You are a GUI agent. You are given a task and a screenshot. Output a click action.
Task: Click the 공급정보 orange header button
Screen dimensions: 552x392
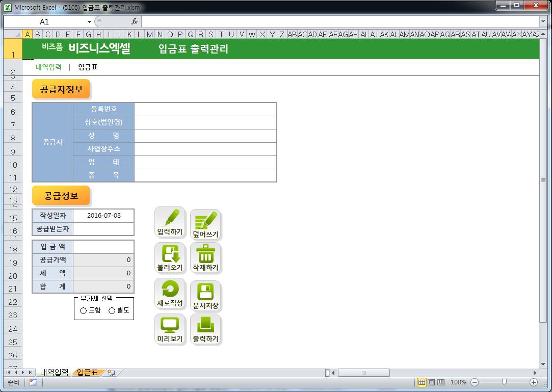tap(61, 196)
